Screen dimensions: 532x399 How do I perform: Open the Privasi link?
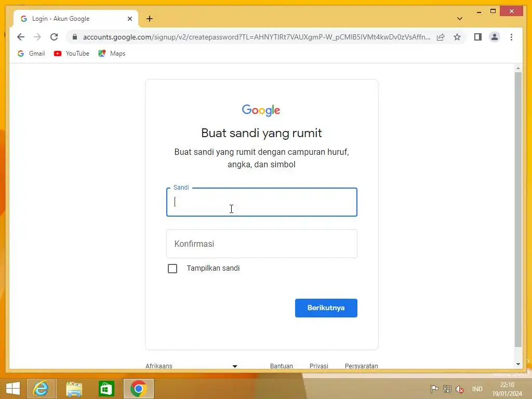click(318, 366)
